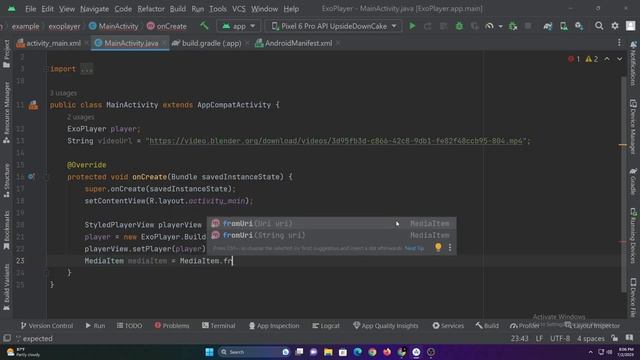Click the Make Project hammer icon

pos(204,26)
